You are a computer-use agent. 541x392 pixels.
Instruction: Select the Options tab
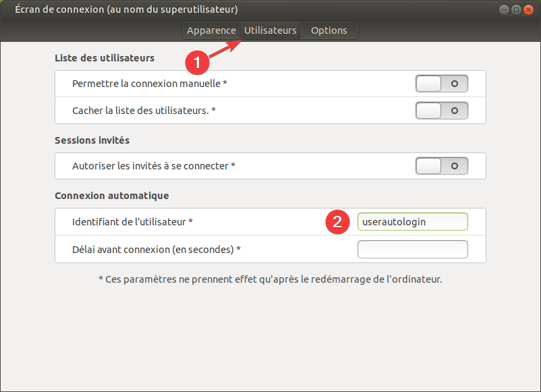(x=329, y=30)
